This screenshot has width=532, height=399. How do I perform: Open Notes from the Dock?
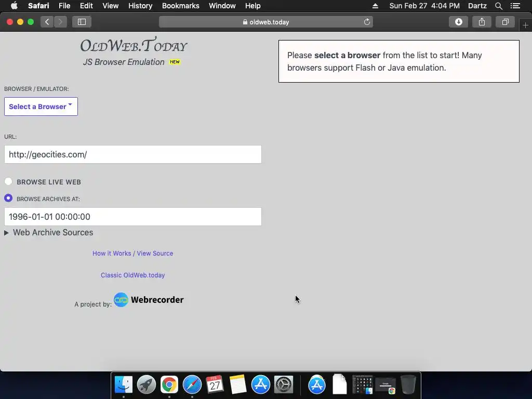tap(237, 385)
